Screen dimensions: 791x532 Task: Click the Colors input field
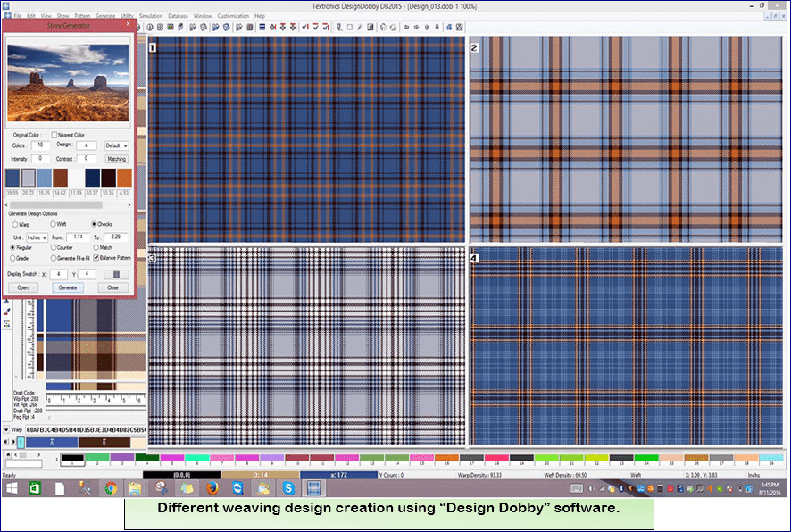40,145
